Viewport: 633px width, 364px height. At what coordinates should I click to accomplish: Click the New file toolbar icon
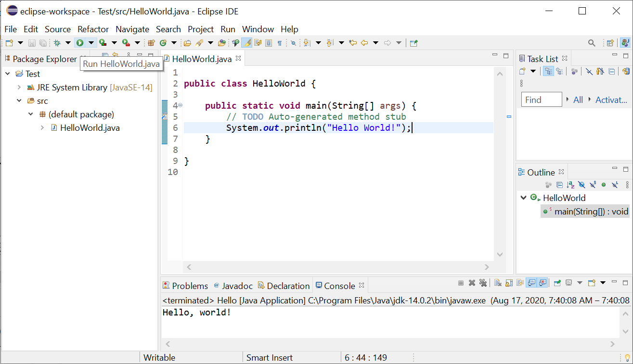point(9,43)
